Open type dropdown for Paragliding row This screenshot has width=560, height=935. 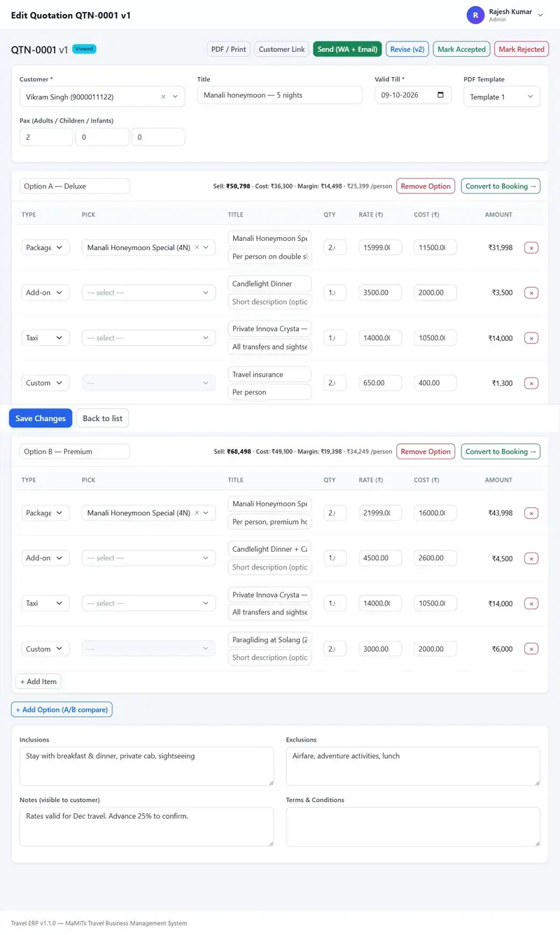(45, 649)
